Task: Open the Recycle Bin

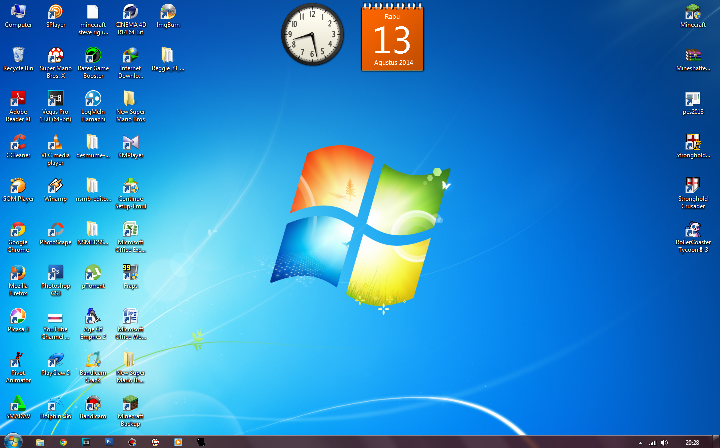Action: [18, 60]
